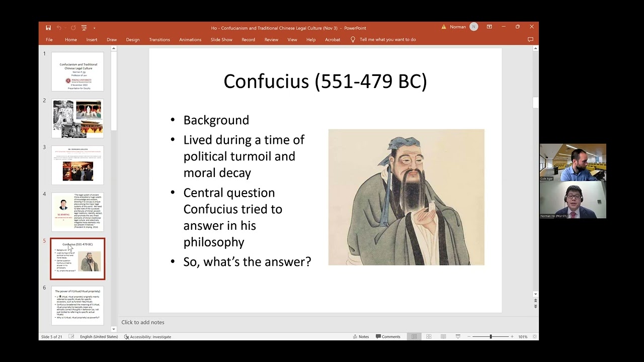Select slide 6 'The power of li' thumbnail
The height and width of the screenshot is (362, 644).
tap(77, 305)
